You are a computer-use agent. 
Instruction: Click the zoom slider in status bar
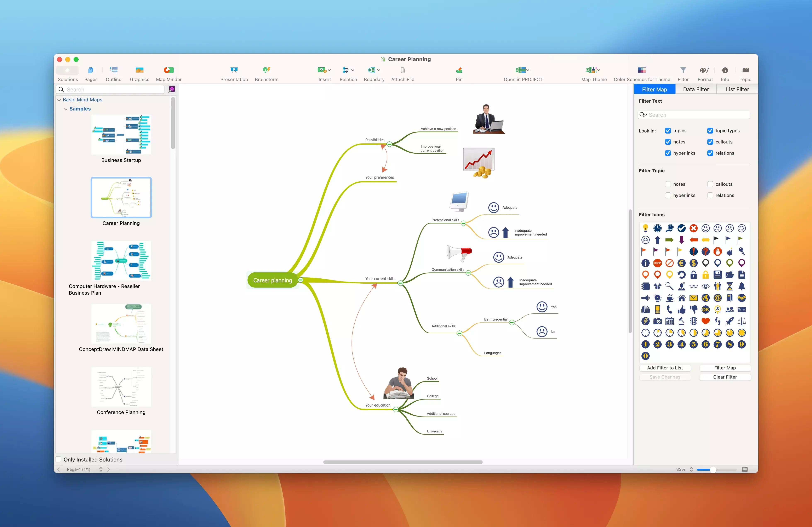point(713,470)
